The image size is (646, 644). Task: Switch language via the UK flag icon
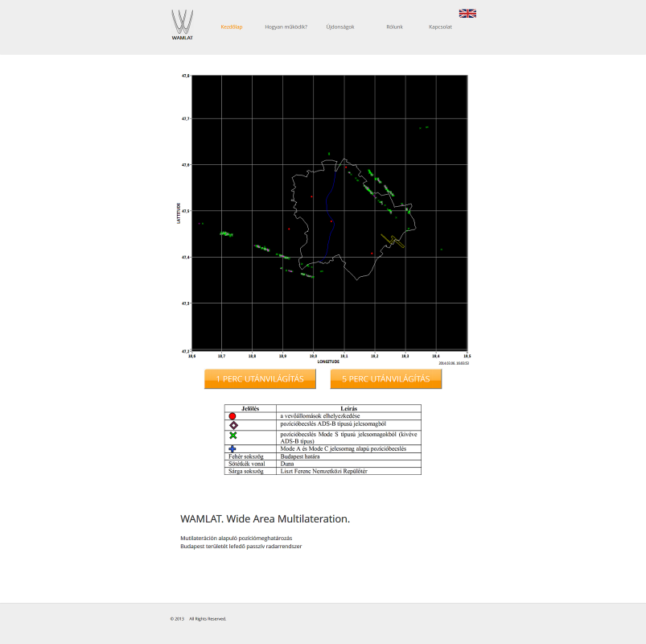pyautogui.click(x=467, y=14)
